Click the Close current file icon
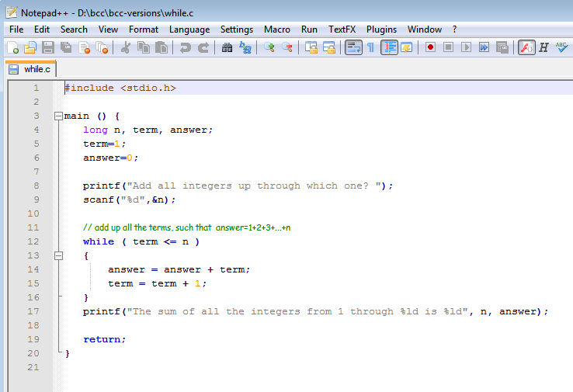Image resolution: width=573 pixels, height=392 pixels. click(x=84, y=47)
